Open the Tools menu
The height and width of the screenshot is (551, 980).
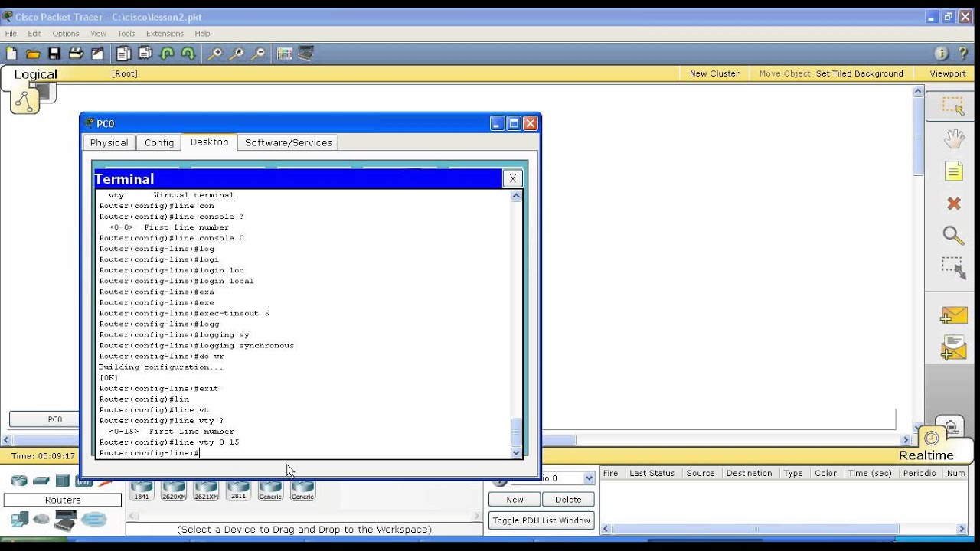126,34
